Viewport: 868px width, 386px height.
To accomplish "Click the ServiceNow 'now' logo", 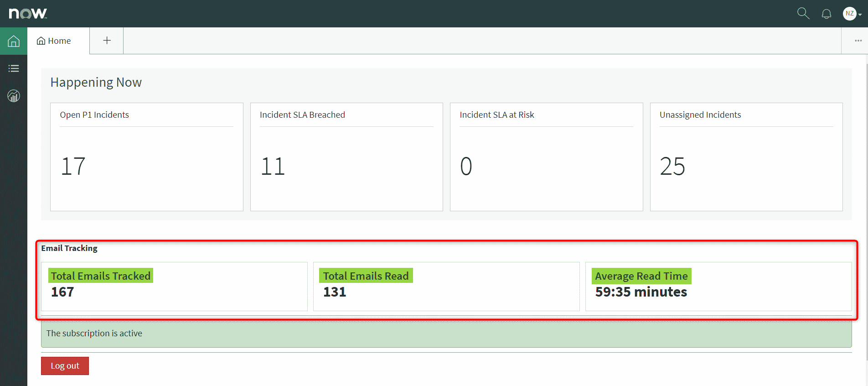I will click(x=28, y=14).
